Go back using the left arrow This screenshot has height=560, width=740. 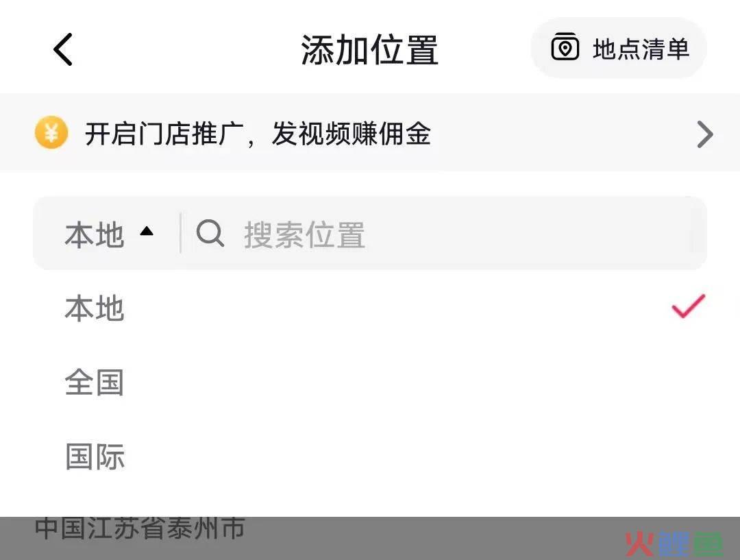click(63, 49)
